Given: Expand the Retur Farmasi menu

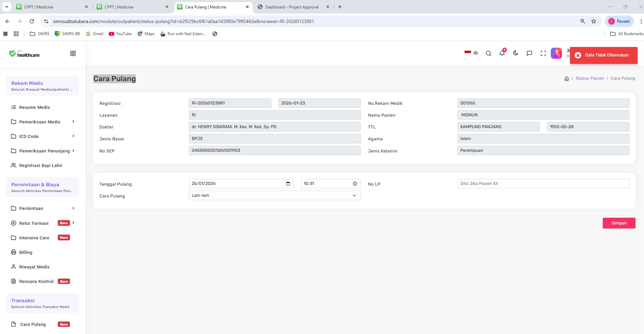Looking at the screenshot, I should 43,223.
